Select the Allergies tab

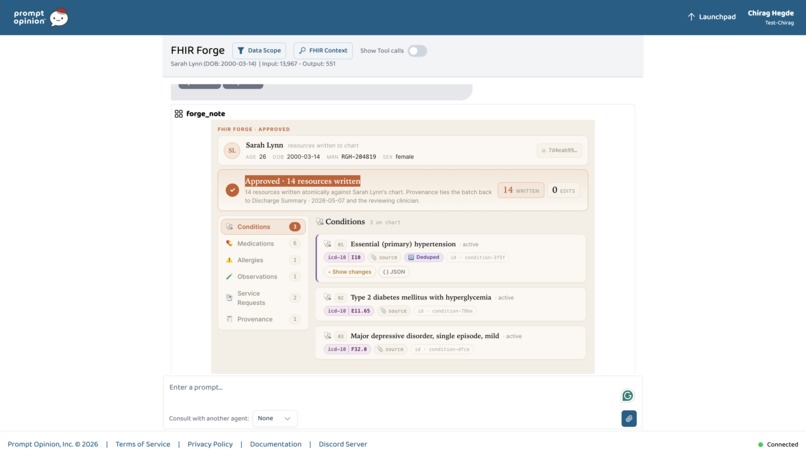click(263, 260)
